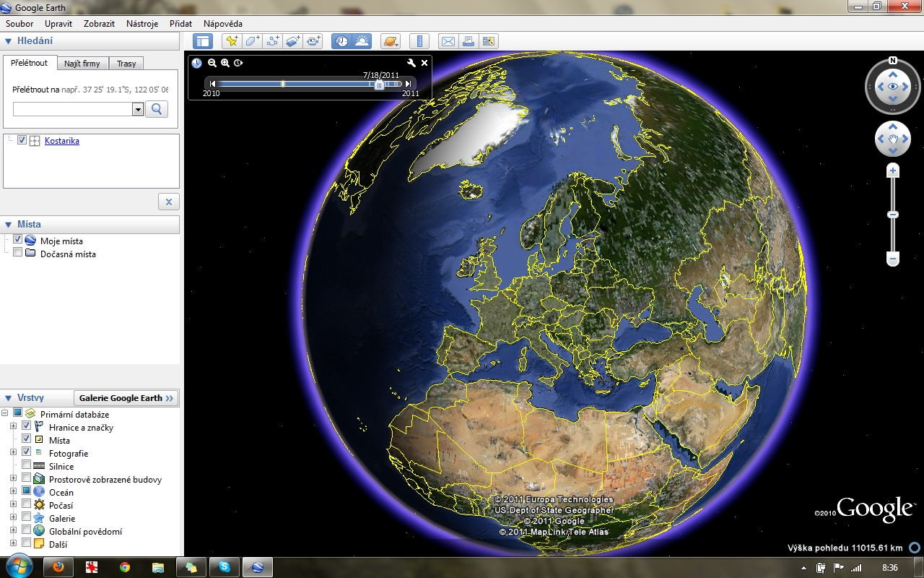Screen dimensions: 924x578
Task: Add a polygon using the toolbar icon
Action: click(252, 41)
